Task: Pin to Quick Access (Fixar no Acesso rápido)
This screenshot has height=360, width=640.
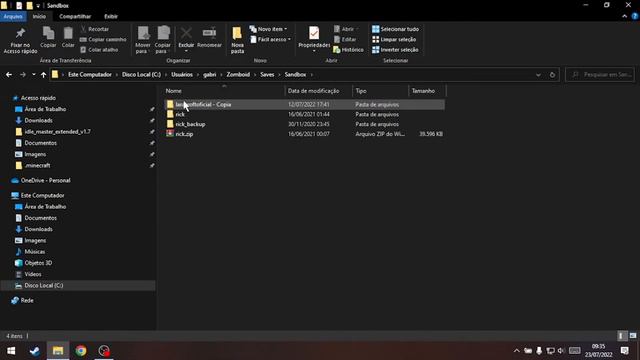Action: (20, 40)
